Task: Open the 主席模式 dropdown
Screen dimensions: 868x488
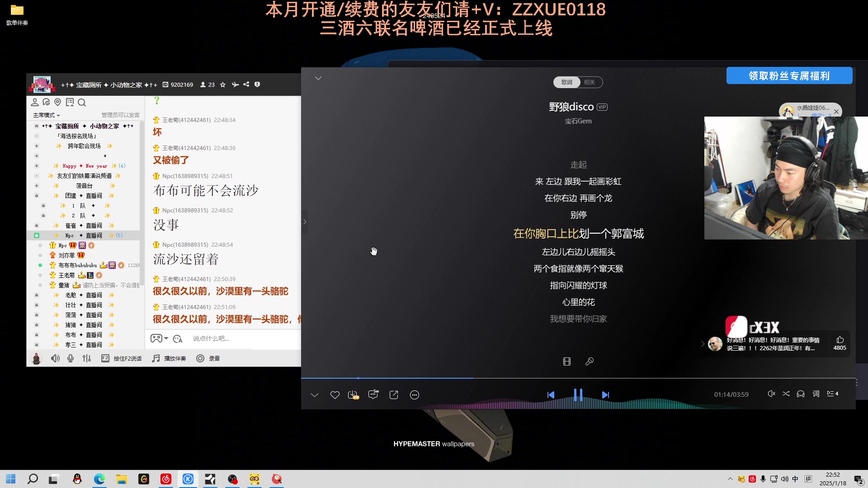Action: point(46,115)
